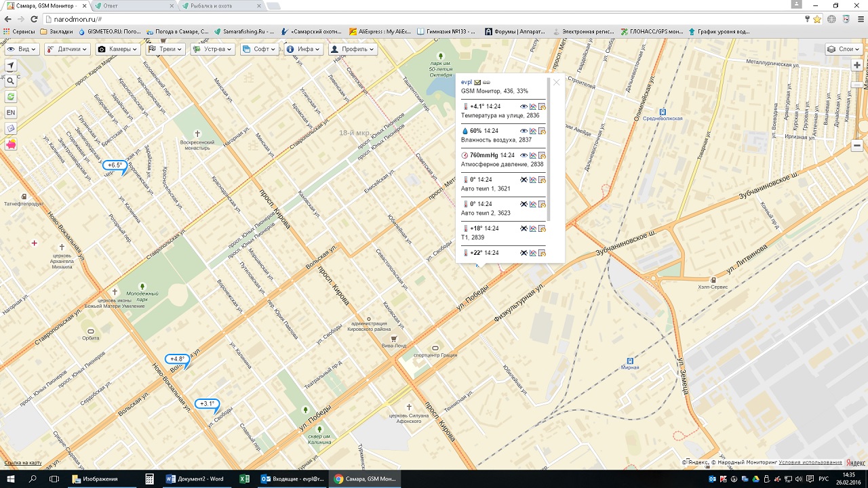Click the history log icon for Влажность воздуха
This screenshot has width=868, height=488.
click(x=542, y=131)
